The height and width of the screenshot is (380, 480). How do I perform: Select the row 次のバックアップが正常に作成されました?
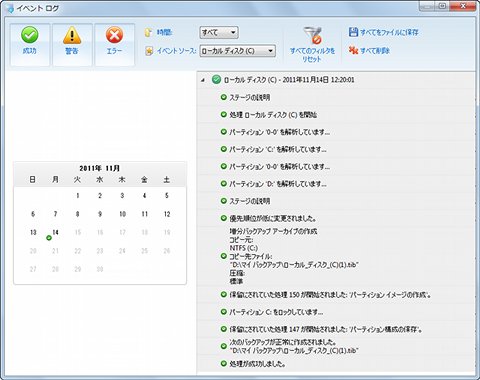[336, 346]
